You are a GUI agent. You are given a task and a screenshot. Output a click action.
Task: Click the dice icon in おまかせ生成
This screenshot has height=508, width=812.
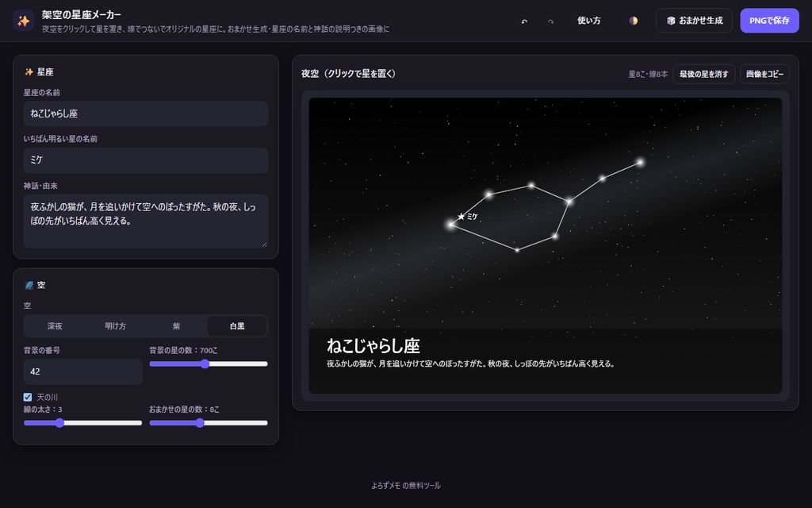[x=671, y=21]
